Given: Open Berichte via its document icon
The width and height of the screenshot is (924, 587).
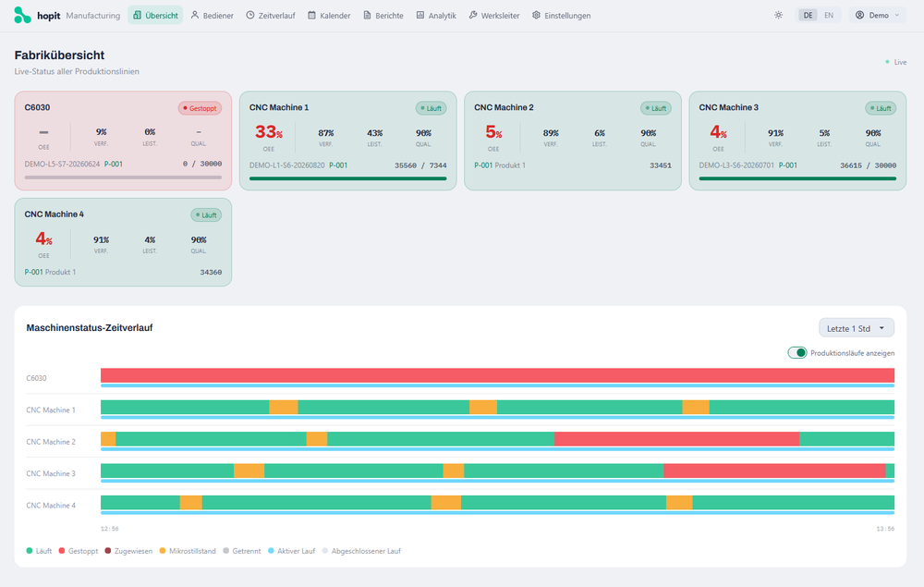Looking at the screenshot, I should (x=367, y=16).
